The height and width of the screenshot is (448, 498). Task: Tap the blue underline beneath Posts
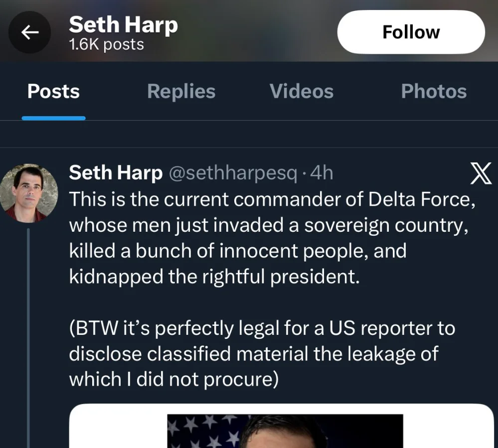(53, 118)
